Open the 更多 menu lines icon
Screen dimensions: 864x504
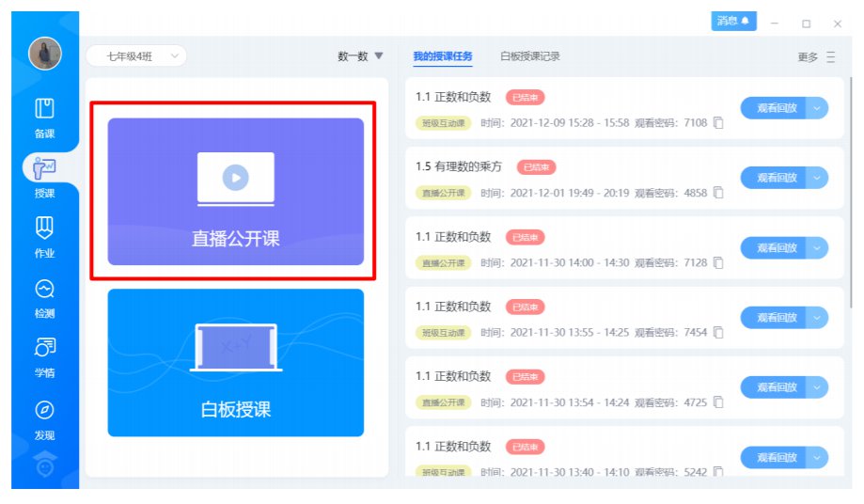click(831, 56)
